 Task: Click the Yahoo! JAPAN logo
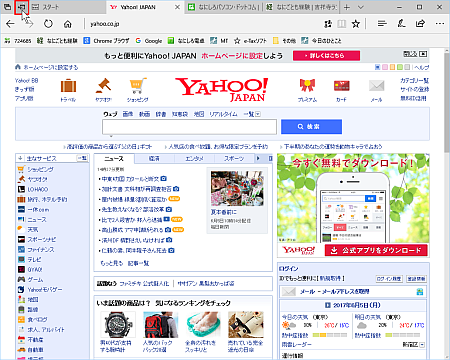point(222,89)
